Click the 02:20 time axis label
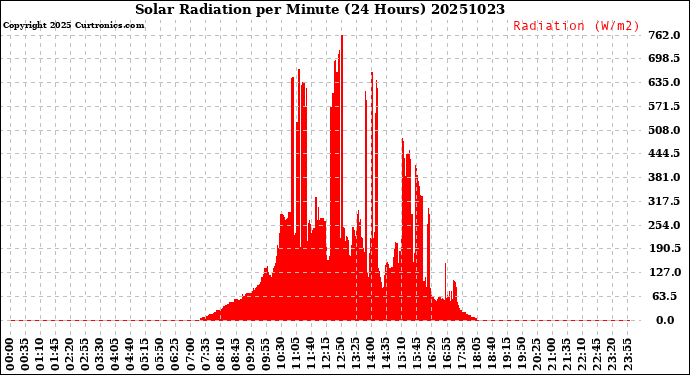The image size is (690, 375). pos(70,355)
